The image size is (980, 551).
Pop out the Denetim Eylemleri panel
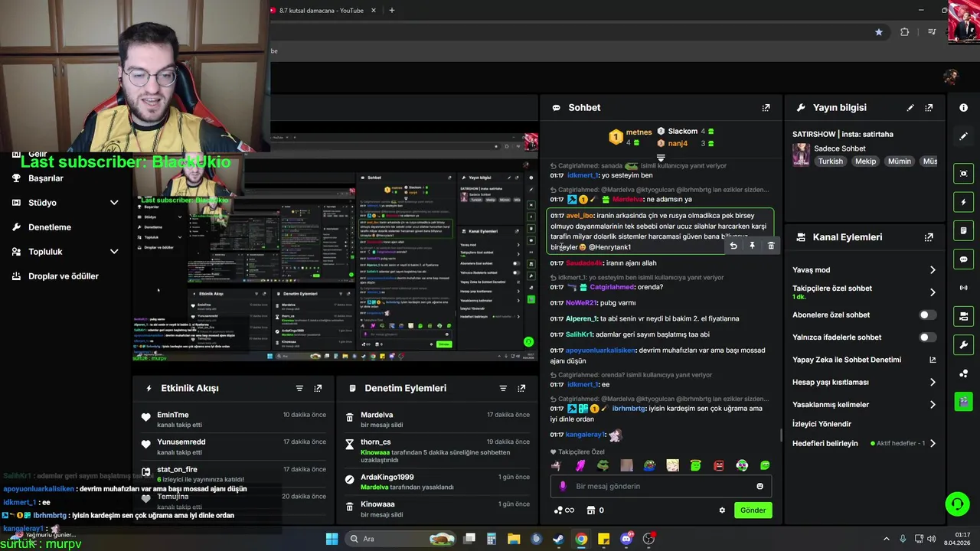[521, 389]
